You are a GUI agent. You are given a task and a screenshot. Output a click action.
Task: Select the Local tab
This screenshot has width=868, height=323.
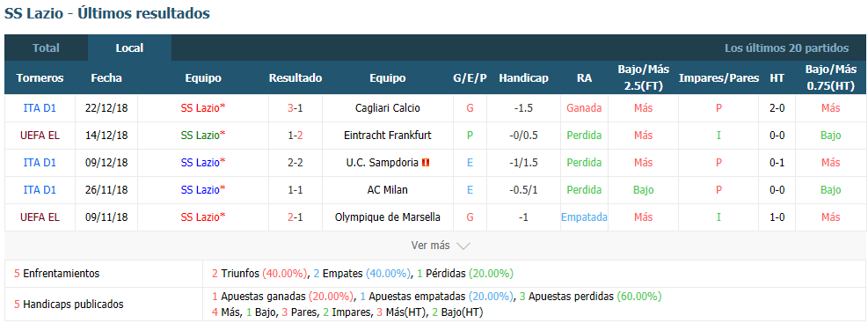point(129,48)
